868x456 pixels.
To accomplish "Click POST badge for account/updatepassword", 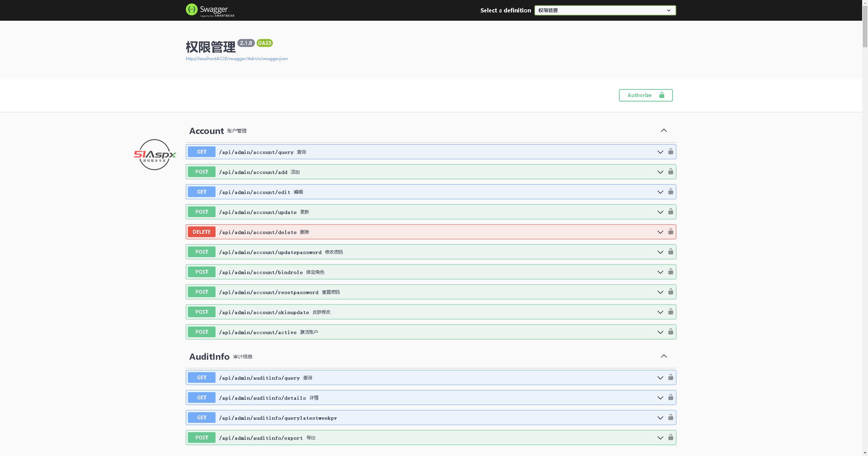I will 202,252.
